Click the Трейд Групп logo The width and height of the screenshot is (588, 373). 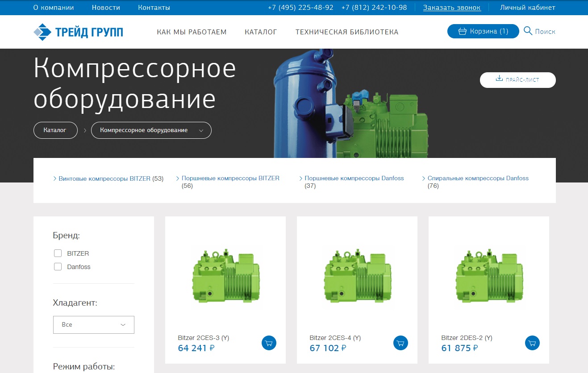pos(78,32)
